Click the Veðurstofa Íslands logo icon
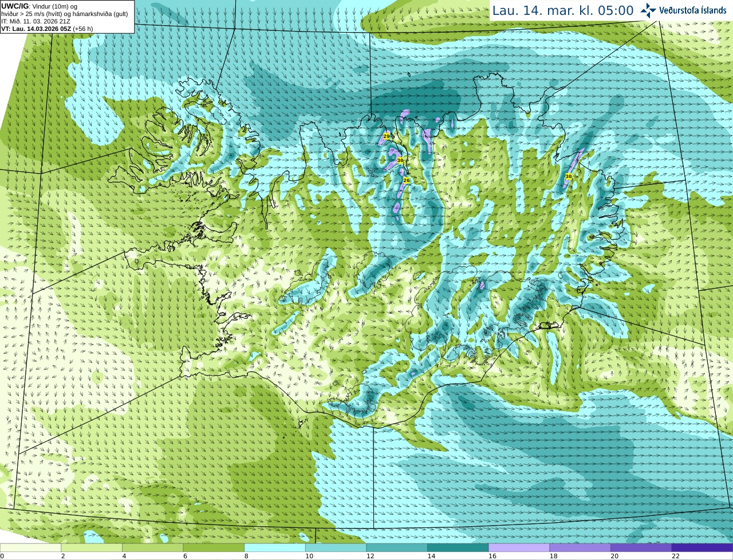Viewport: 733px width, 560px height. [x=648, y=10]
